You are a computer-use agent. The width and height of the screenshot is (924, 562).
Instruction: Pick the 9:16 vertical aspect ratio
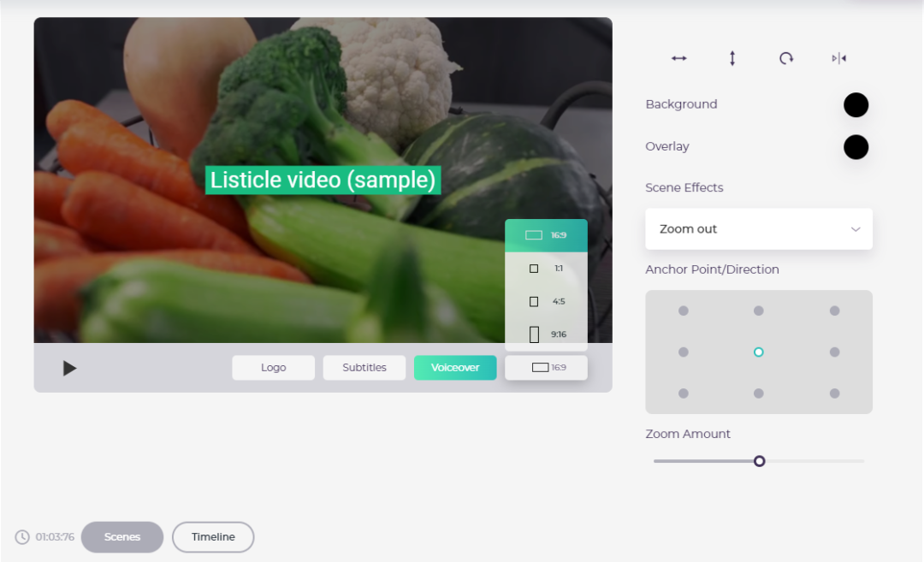[546, 334]
